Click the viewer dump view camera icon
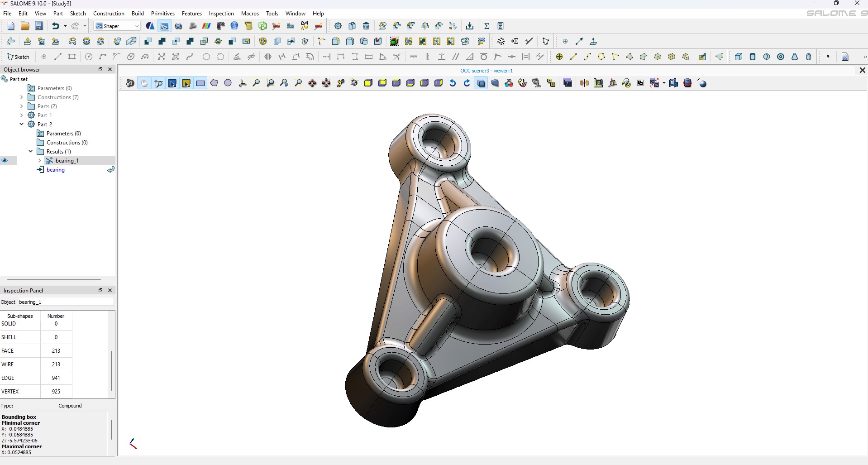This screenshot has width=868, height=465. point(130,83)
